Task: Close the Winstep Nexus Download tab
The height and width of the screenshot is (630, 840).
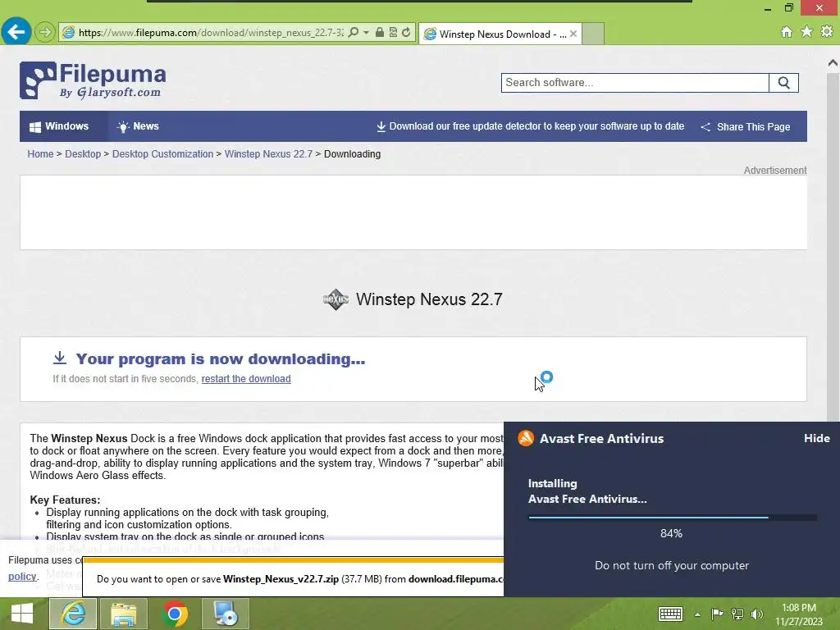Action: pyautogui.click(x=573, y=34)
